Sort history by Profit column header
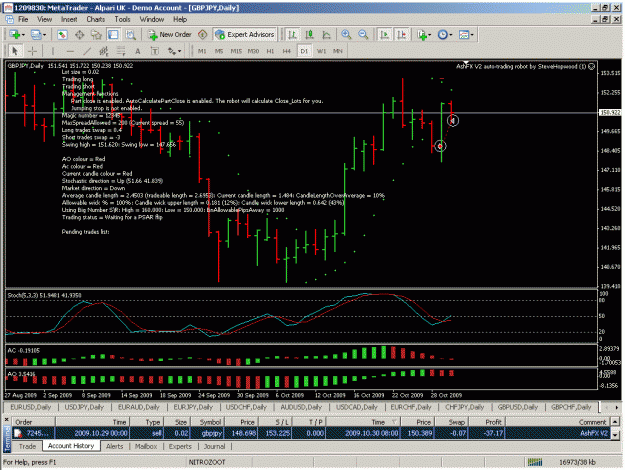 (x=487, y=422)
